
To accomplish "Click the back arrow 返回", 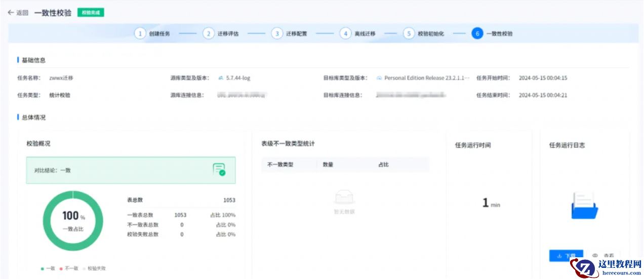I will 18,13.
